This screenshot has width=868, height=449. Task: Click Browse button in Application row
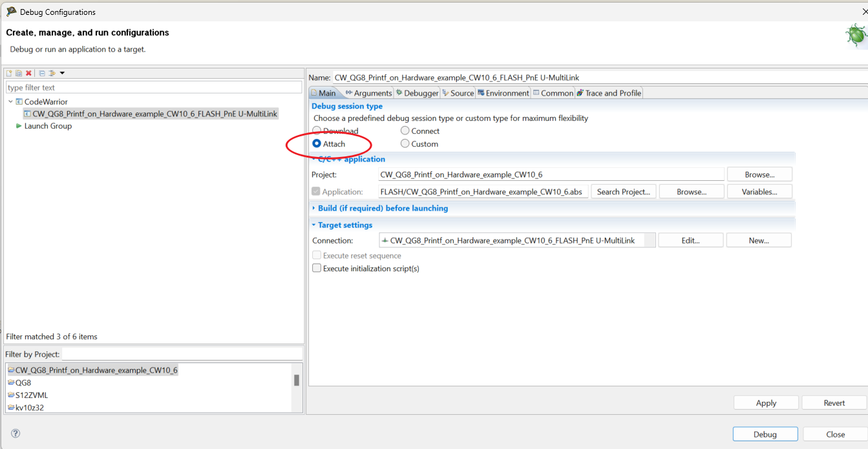click(x=692, y=191)
